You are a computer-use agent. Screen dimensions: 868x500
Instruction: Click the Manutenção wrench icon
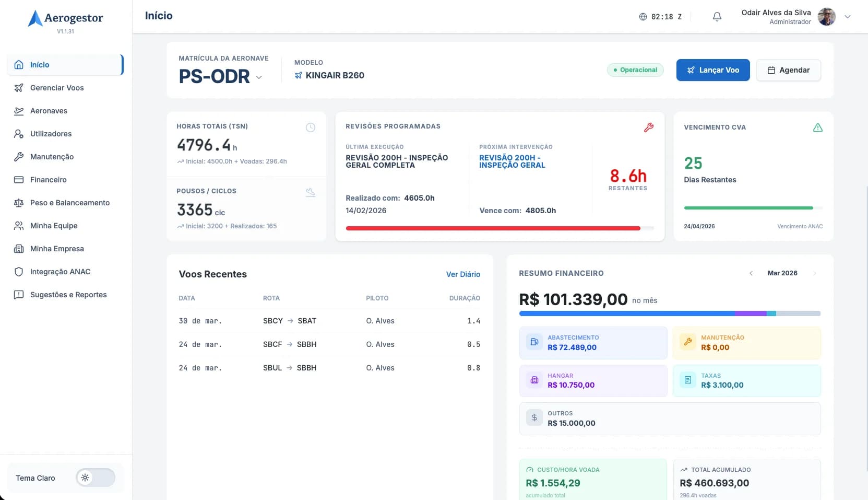click(19, 157)
